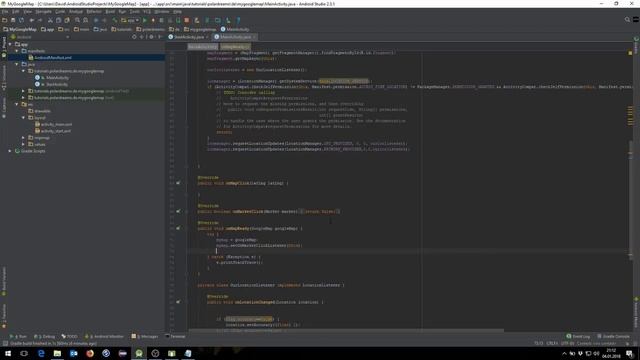Viewport: 640px width, 360px height.
Task: Select the drawable folder
Action: [40, 111]
